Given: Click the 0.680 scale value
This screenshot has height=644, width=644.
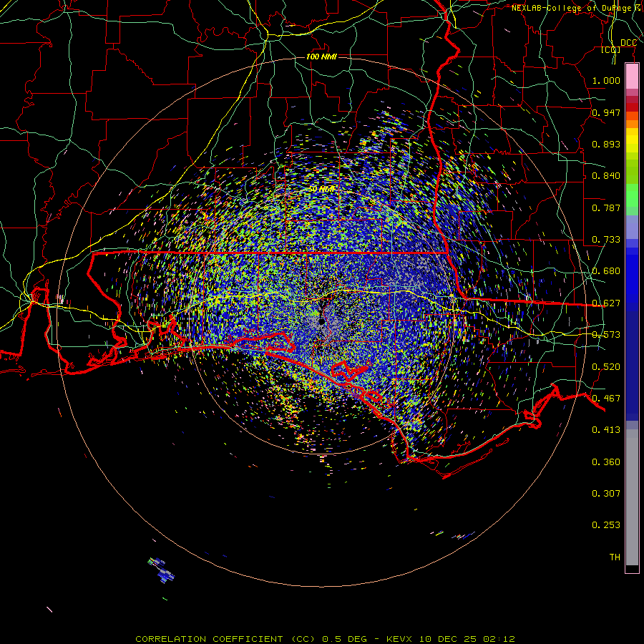Looking at the screenshot, I should point(606,271).
